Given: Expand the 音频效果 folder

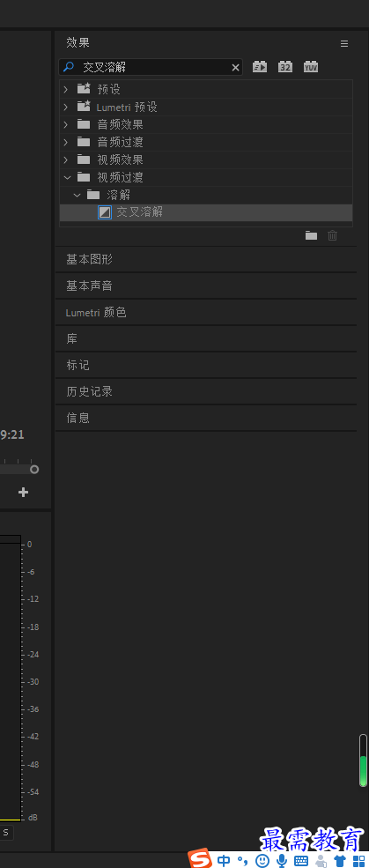Looking at the screenshot, I should pyautogui.click(x=66, y=124).
